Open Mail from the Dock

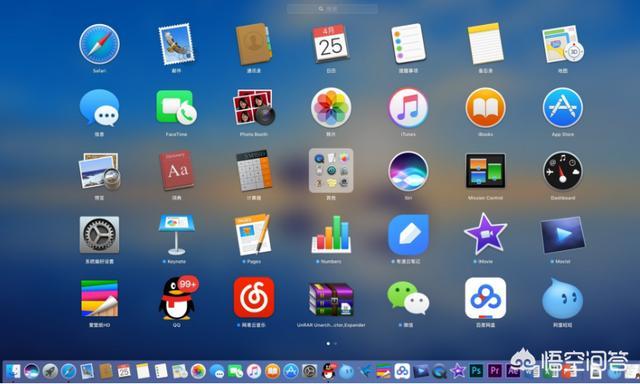pyautogui.click(x=87, y=371)
